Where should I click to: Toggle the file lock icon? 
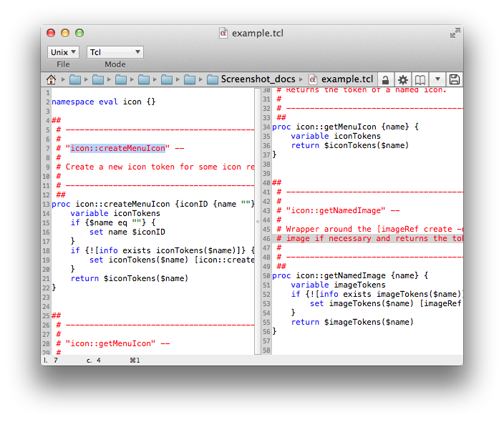385,79
